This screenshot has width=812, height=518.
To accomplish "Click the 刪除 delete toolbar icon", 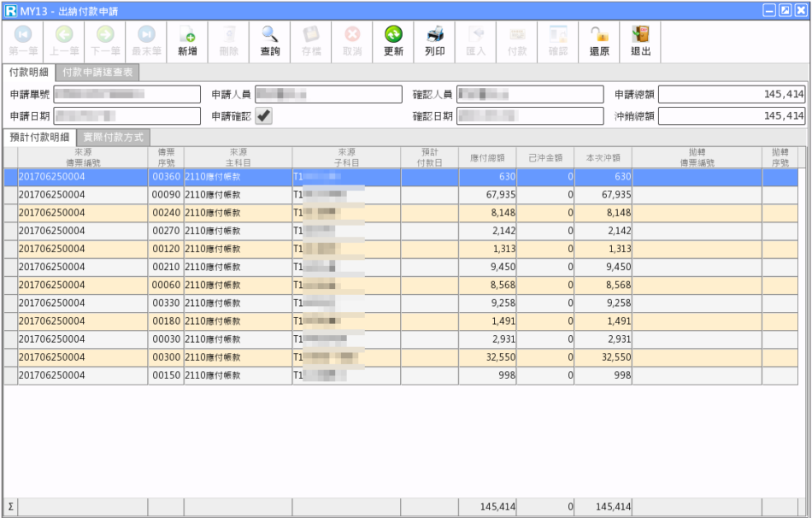I will point(229,34).
